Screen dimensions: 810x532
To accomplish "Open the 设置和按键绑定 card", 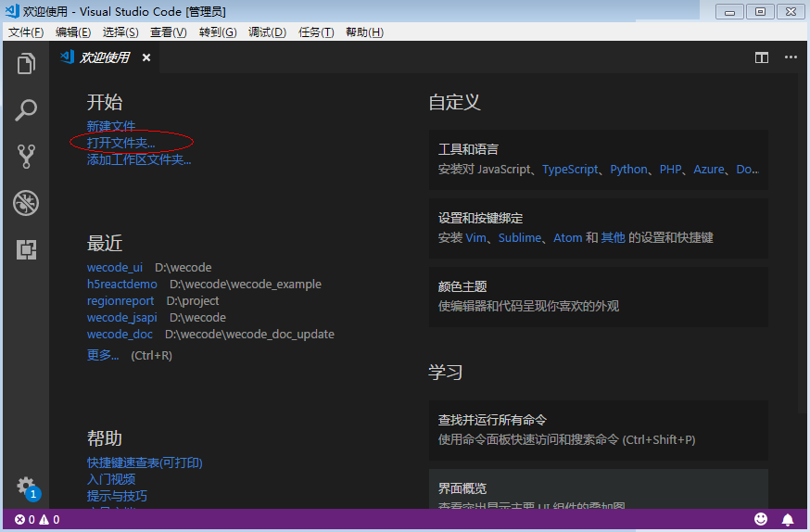I will [x=598, y=228].
